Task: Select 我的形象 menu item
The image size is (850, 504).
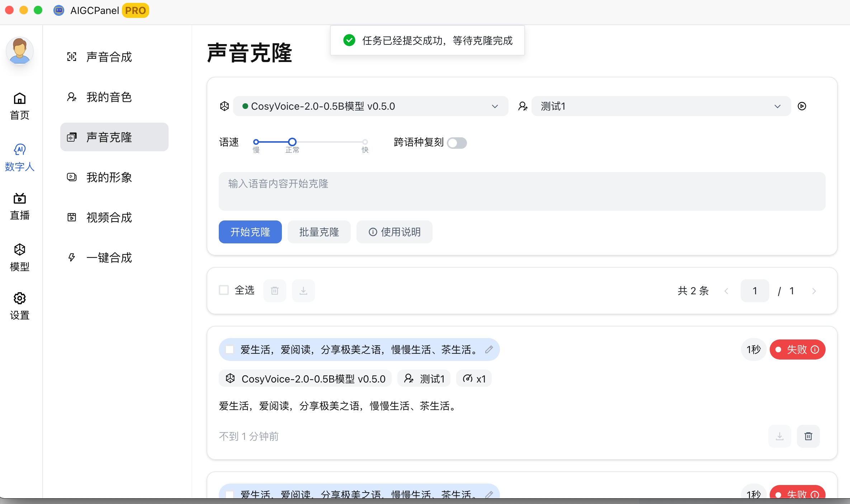Action: click(114, 177)
